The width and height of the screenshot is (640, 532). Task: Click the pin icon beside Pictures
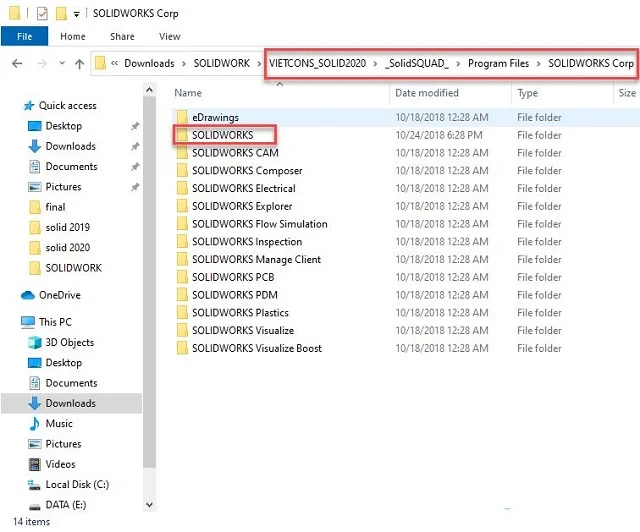click(135, 187)
